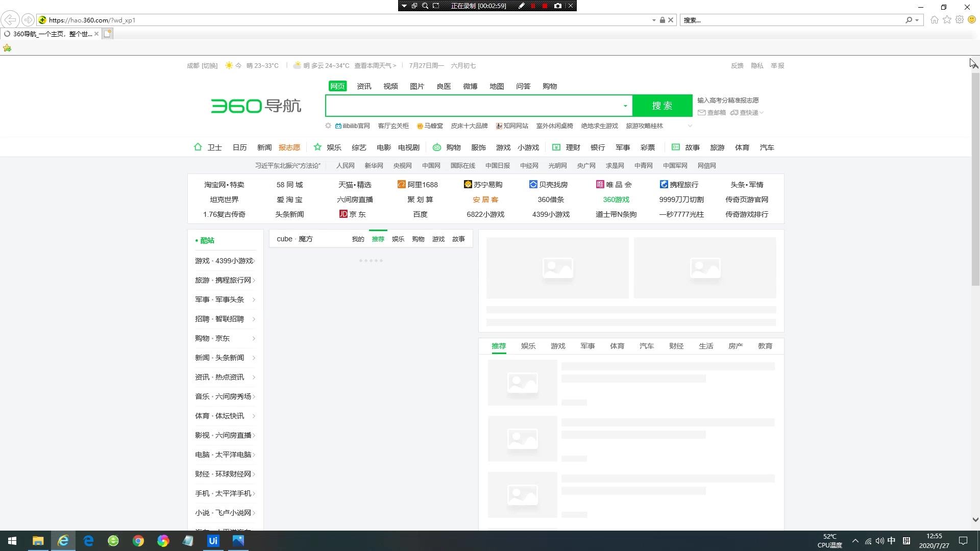
Task: Open File Explorer from taskbar
Action: (38, 541)
